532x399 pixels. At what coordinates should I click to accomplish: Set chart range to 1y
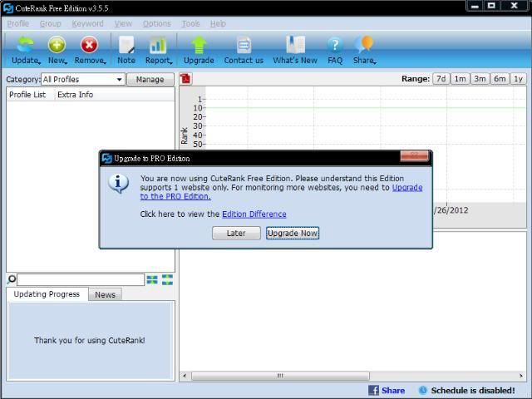click(x=518, y=79)
